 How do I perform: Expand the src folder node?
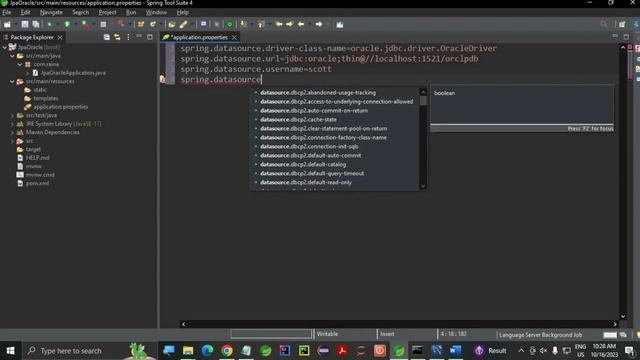(x=12, y=141)
